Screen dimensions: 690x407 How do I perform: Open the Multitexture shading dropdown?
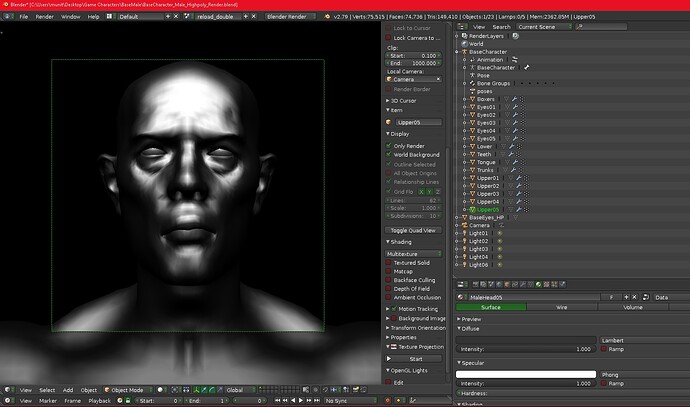point(413,254)
